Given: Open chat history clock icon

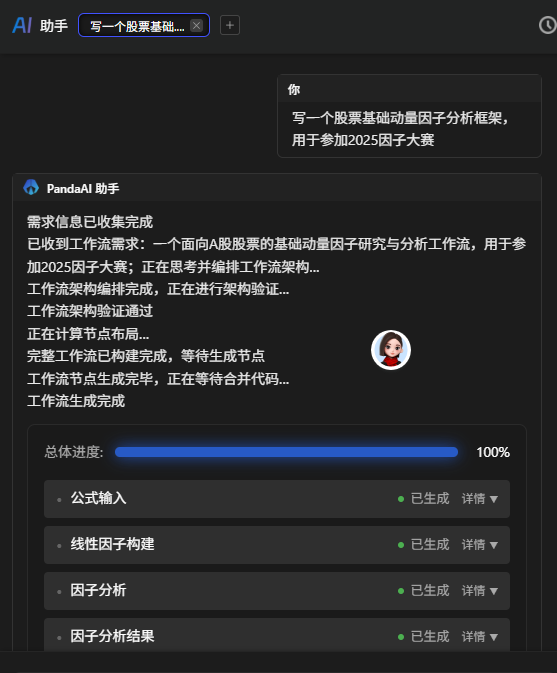Looking at the screenshot, I should 547,25.
